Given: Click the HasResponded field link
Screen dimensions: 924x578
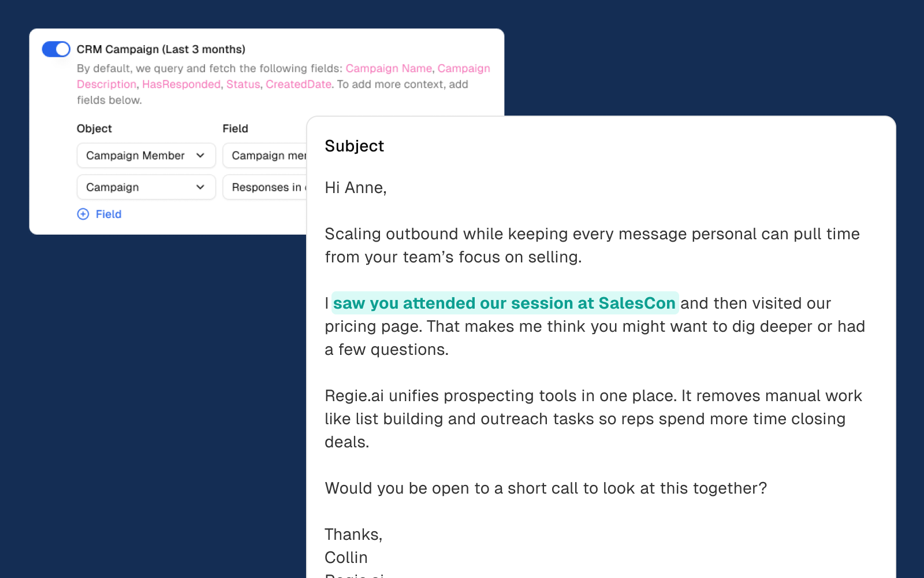Looking at the screenshot, I should pyautogui.click(x=181, y=84).
